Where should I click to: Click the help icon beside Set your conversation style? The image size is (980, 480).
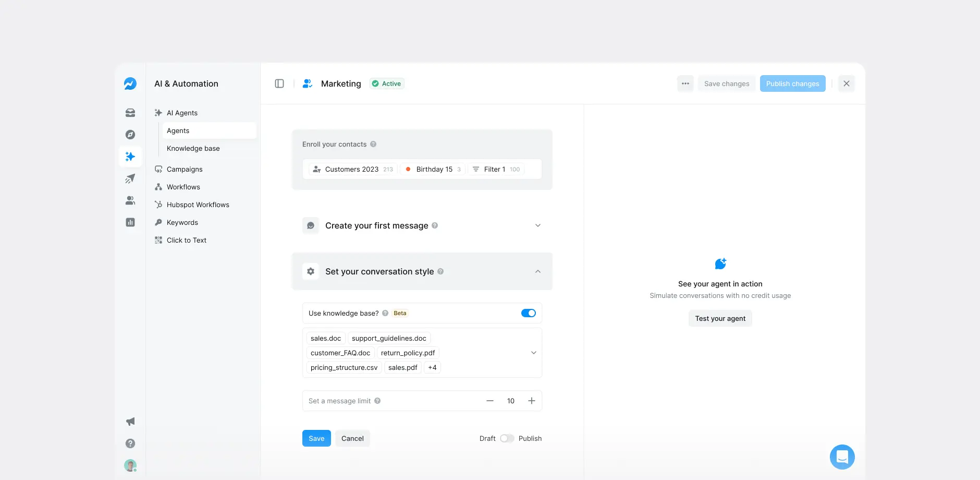coord(440,271)
